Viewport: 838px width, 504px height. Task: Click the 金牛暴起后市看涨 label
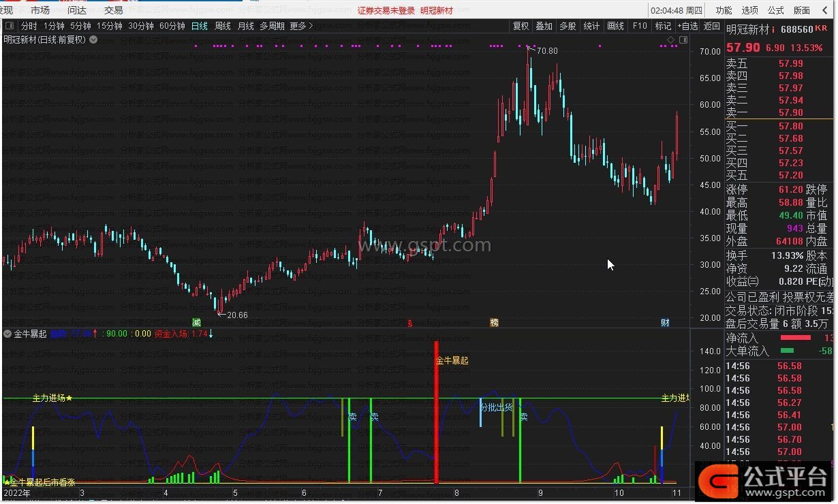tap(42, 482)
